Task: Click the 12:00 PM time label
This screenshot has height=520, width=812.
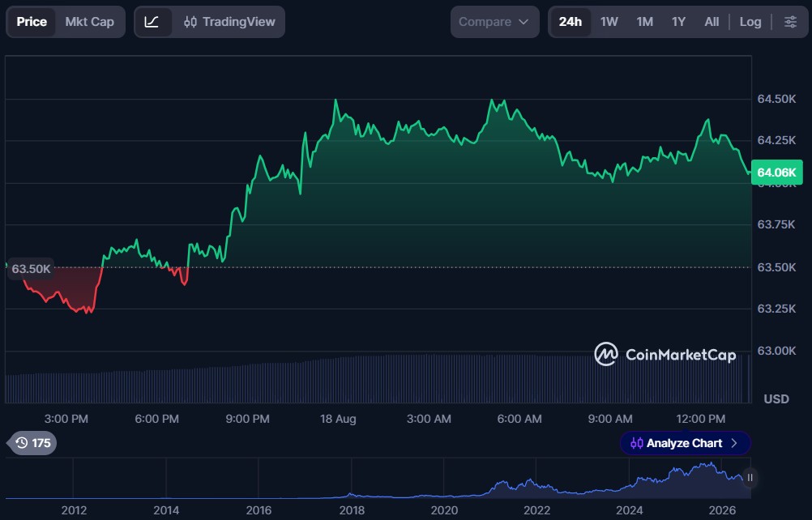Action: point(701,419)
